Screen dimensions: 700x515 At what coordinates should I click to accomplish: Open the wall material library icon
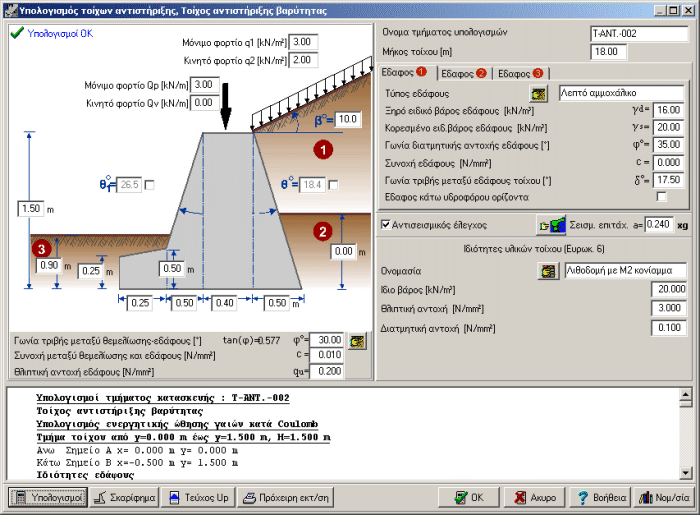546,270
